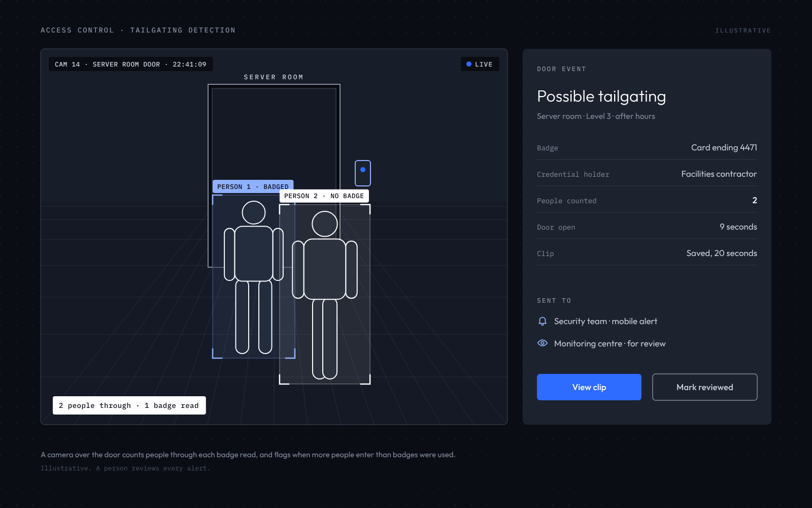This screenshot has height=508, width=812.
Task: Click the blue dot in the LIVE indicator
Action: click(x=469, y=64)
